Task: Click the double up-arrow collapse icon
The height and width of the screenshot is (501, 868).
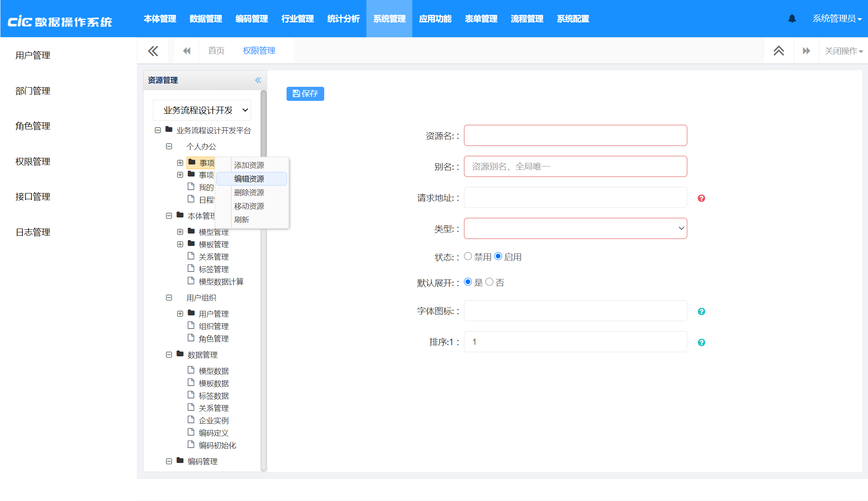Action: pos(778,51)
